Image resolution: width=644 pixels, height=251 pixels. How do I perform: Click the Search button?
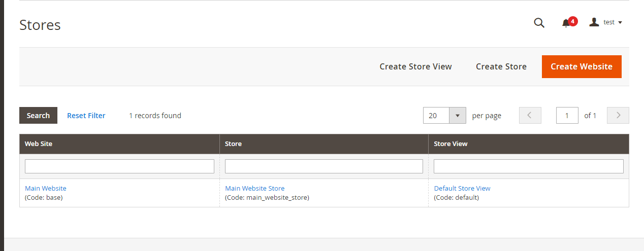pyautogui.click(x=38, y=116)
